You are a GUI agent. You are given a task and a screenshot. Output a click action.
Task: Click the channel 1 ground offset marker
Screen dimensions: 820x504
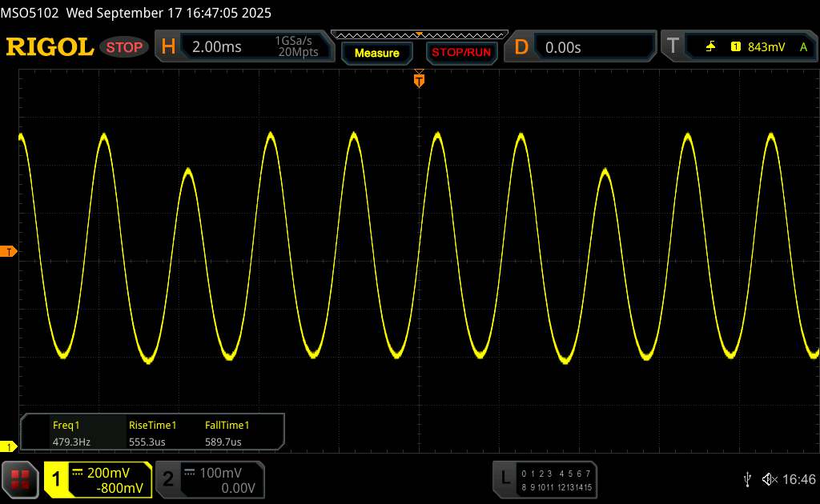(10, 446)
